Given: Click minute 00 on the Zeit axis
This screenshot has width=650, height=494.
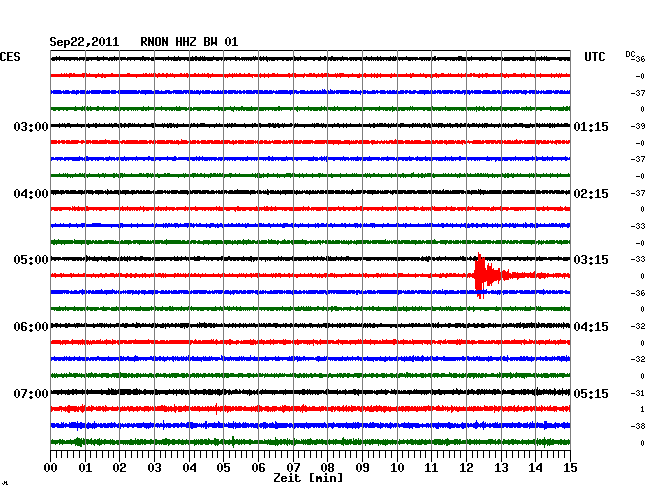Looking at the screenshot, I should point(51,467).
